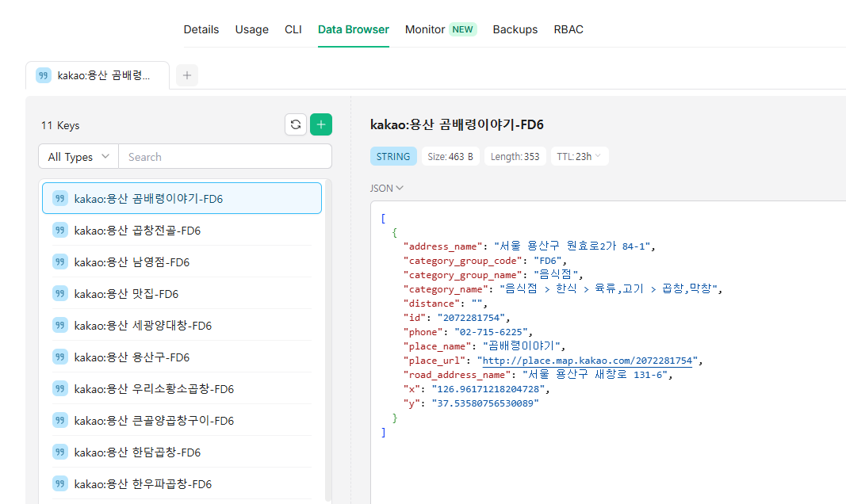Switch to the Details tab
846x504 pixels.
pos(201,29)
